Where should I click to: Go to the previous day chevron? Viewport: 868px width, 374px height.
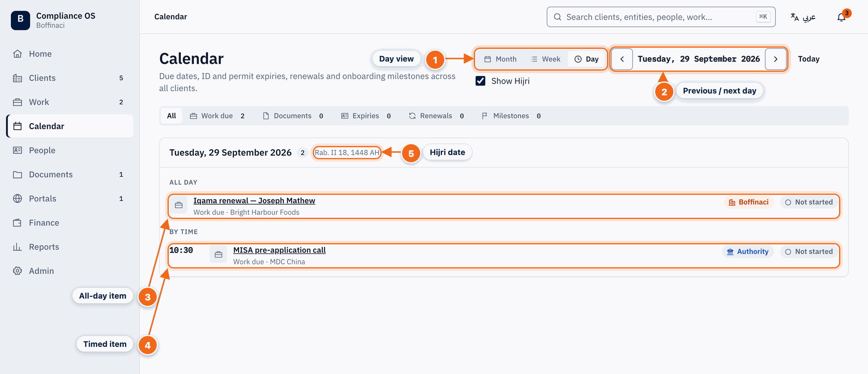tap(622, 59)
